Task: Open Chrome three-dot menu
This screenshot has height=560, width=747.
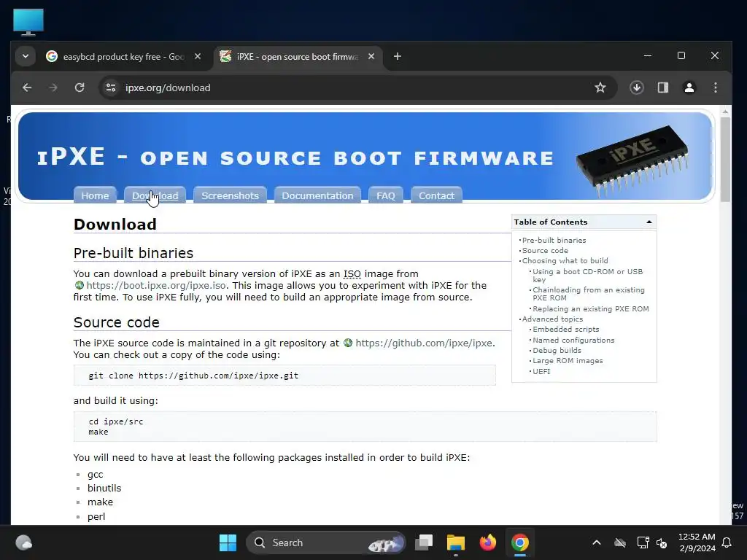Action: (715, 87)
